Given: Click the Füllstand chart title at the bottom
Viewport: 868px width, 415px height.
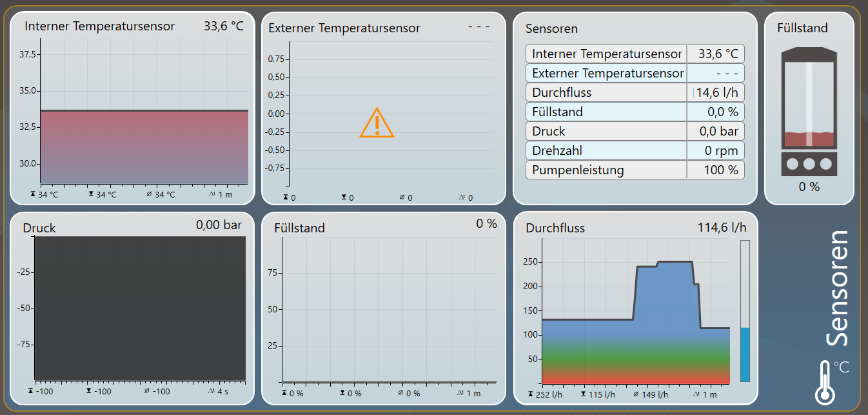Looking at the screenshot, I should click(299, 228).
